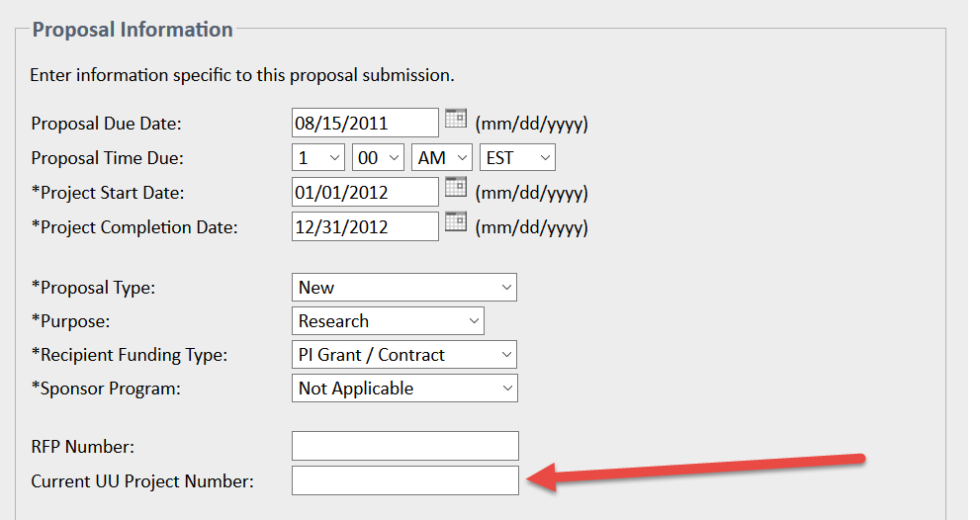The width and height of the screenshot is (980, 520).
Task: Click the Project Completion Date field
Action: click(365, 226)
